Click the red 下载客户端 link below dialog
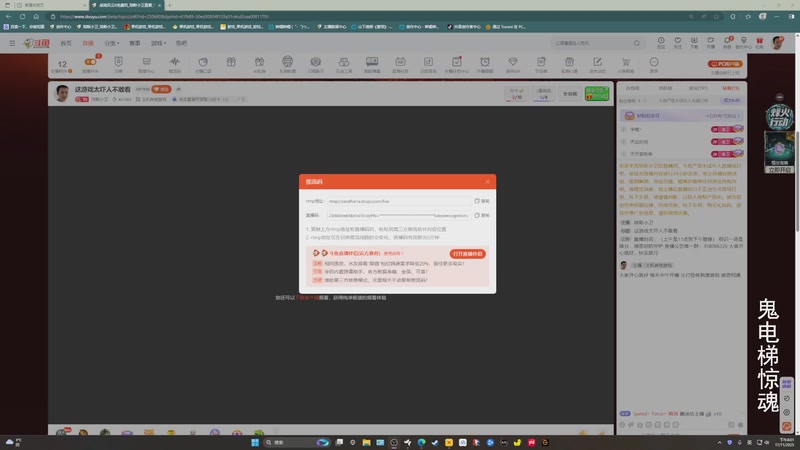The width and height of the screenshot is (800, 450). [x=307, y=297]
